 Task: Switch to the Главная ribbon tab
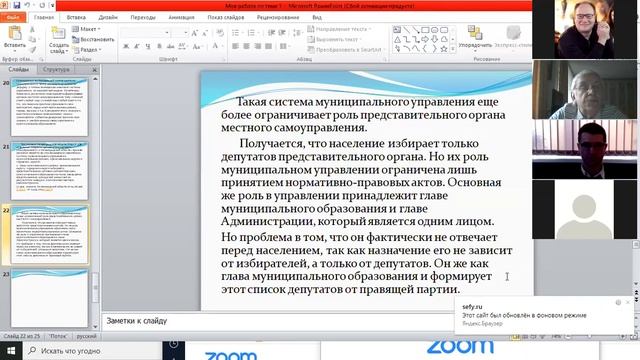tap(44, 17)
